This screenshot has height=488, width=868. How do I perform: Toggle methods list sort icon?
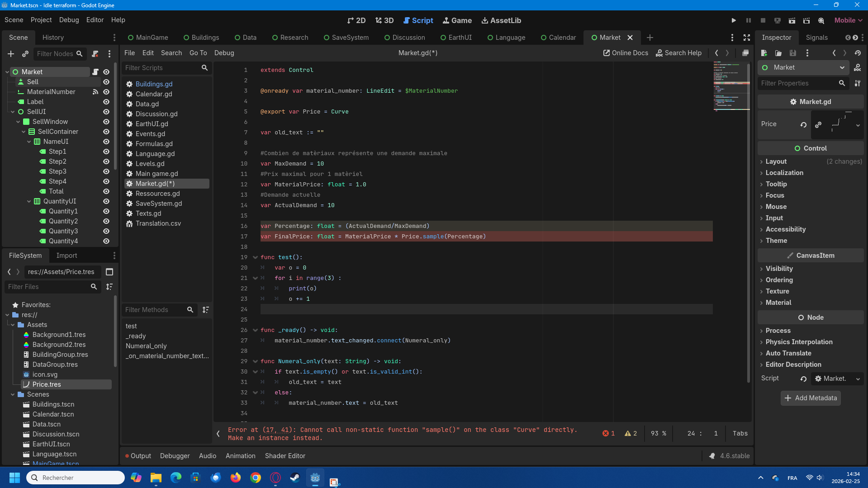(205, 310)
